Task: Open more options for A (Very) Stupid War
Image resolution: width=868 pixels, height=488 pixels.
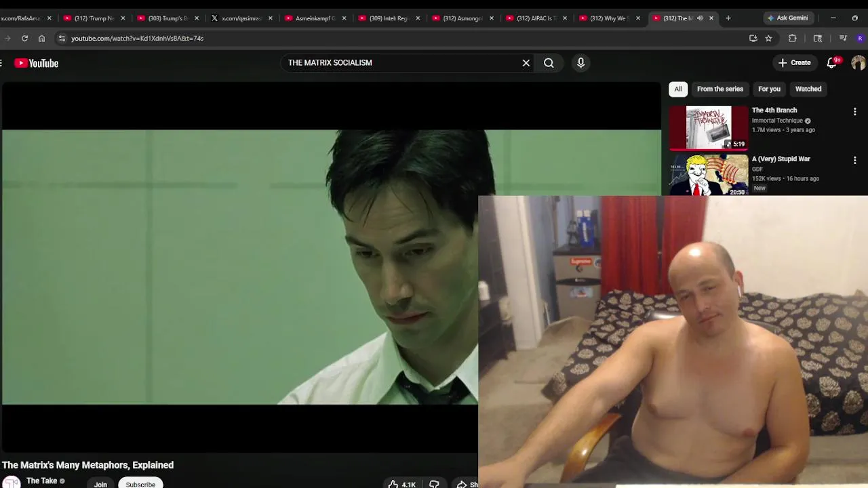Action: [854, 160]
